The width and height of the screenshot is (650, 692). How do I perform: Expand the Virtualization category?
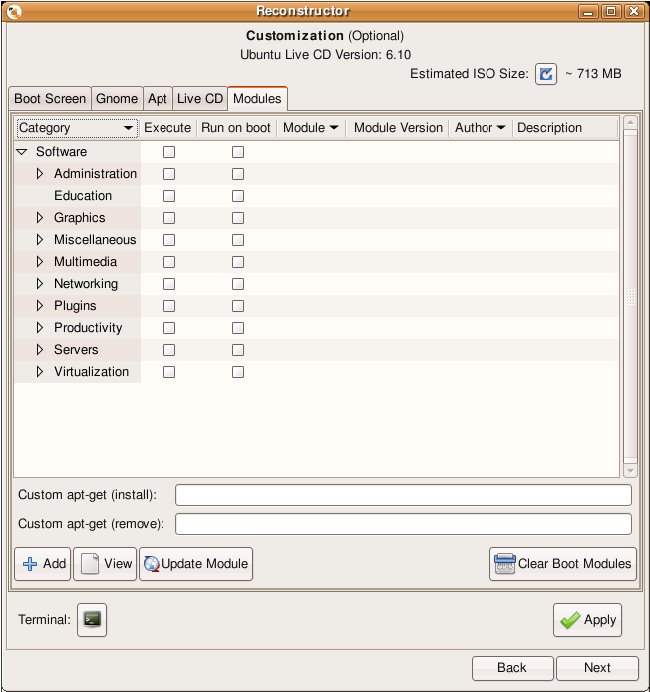(x=40, y=372)
